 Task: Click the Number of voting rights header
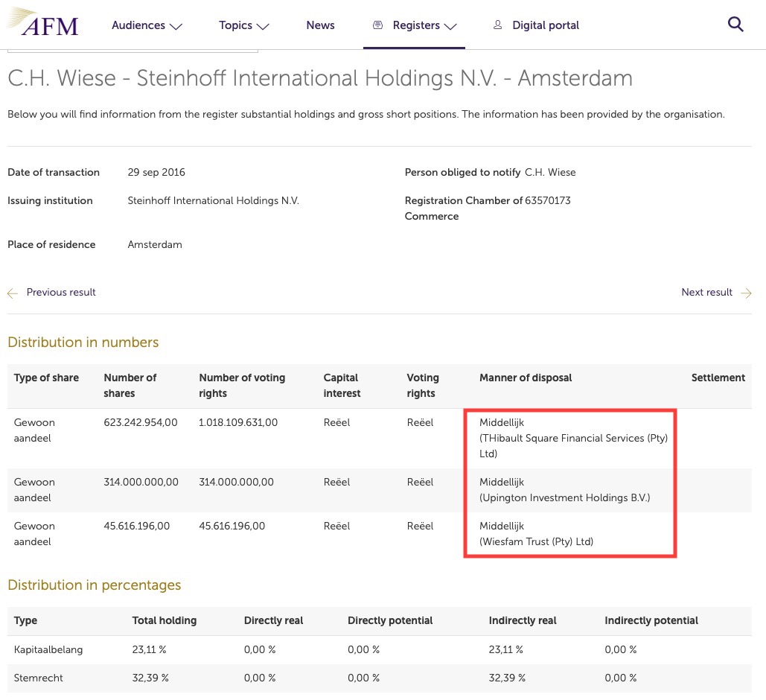(242, 385)
